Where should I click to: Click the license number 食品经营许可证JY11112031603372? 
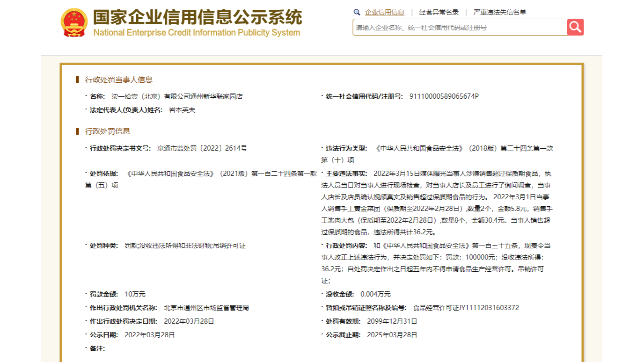466,308
